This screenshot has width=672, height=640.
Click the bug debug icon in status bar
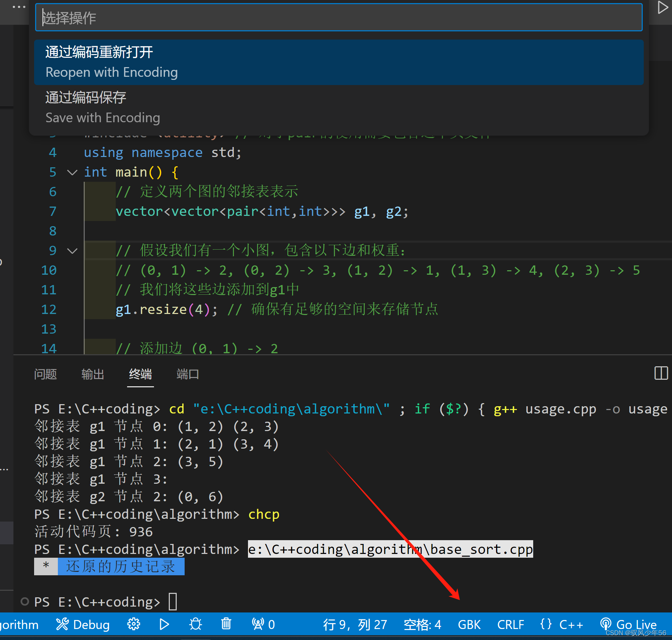195,624
